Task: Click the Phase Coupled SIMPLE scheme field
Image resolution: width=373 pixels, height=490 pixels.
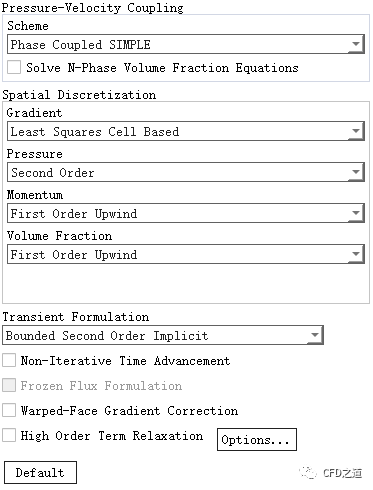Action: (x=186, y=44)
